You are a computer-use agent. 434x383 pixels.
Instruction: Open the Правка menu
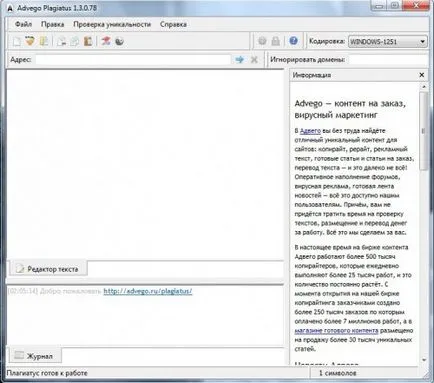pos(53,24)
